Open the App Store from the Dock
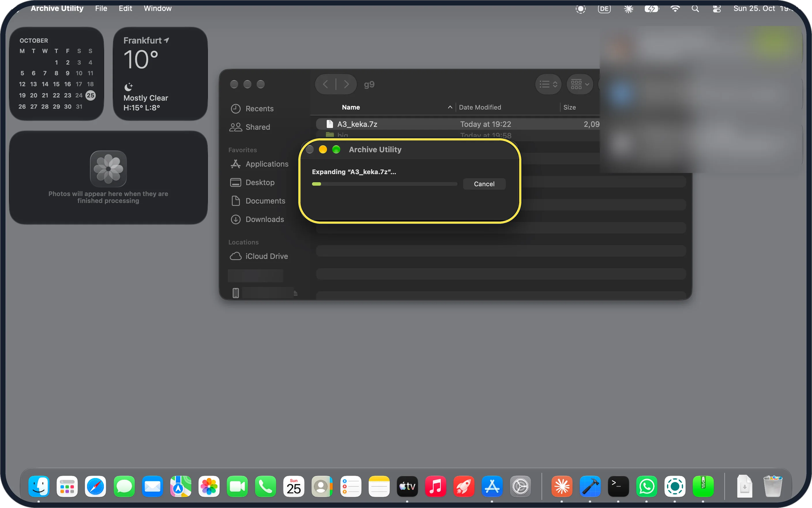812x508 pixels. [492, 486]
